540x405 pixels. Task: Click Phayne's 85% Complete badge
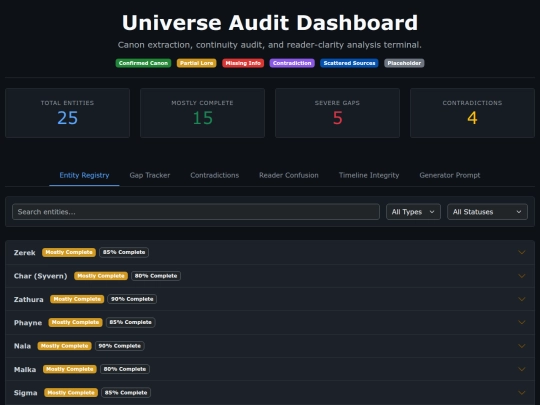click(131, 322)
